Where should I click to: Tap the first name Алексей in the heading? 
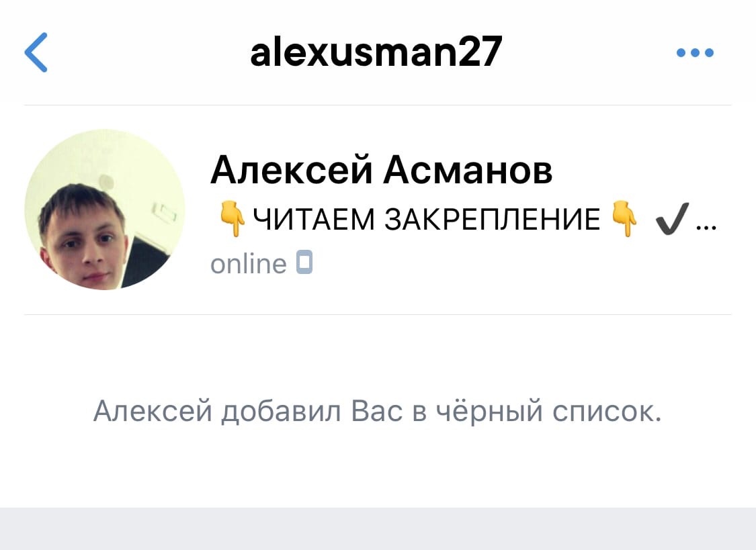click(x=292, y=171)
